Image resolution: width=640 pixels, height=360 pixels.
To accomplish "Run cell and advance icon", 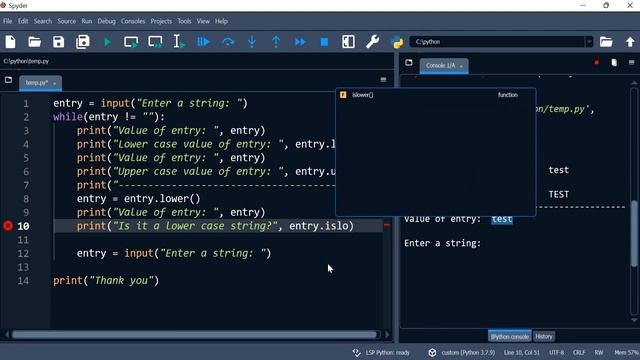I will (x=155, y=42).
